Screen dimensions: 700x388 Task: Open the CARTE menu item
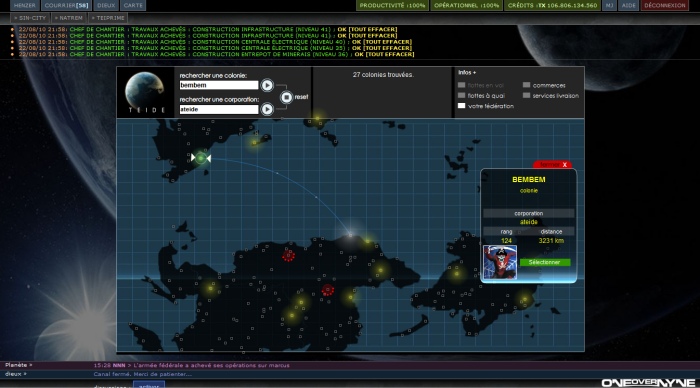pos(133,5)
